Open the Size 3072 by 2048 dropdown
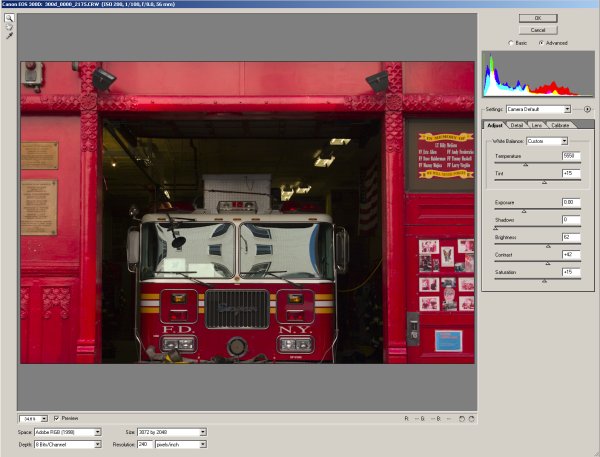 171,432
